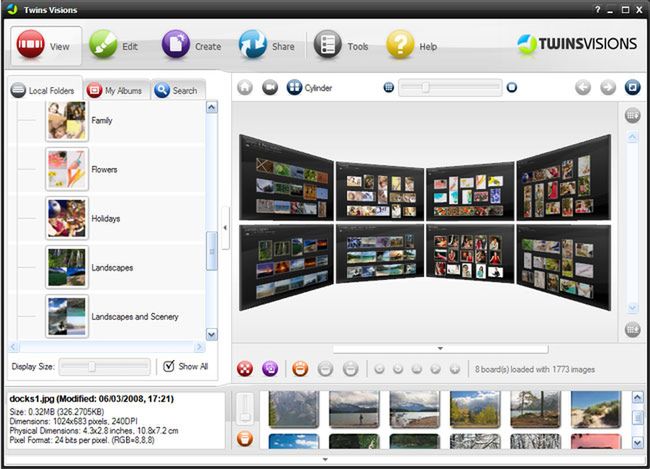
Task: Click the orange round icon in board toolbar
Action: tap(300, 369)
